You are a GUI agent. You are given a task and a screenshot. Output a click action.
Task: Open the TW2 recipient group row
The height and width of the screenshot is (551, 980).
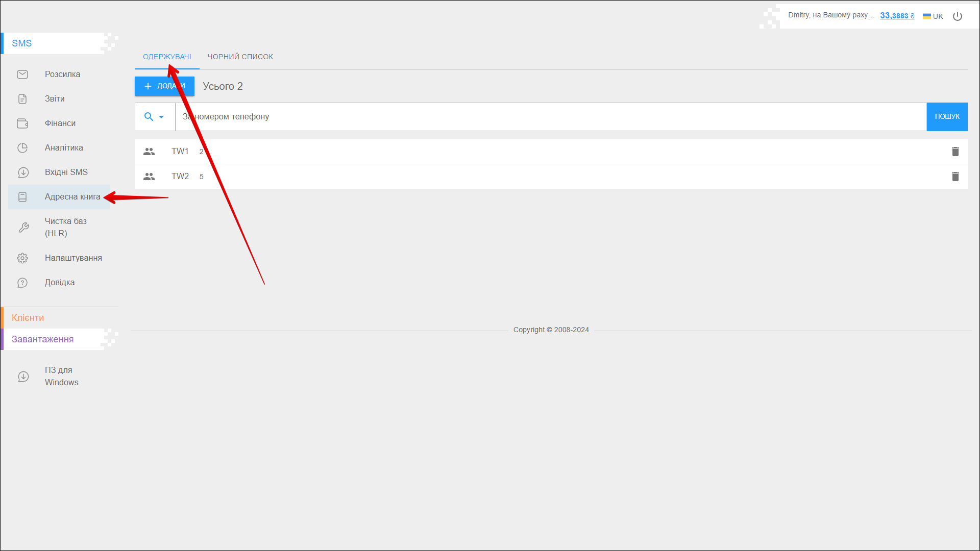180,177
